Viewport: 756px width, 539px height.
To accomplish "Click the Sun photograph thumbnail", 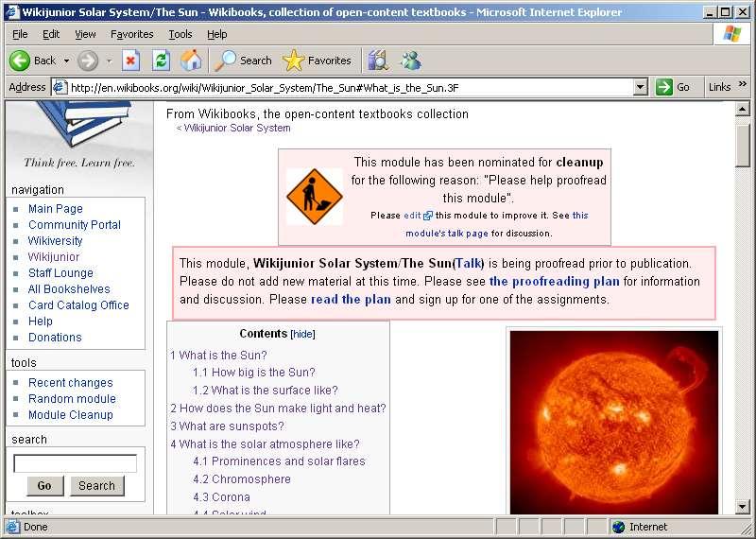I will (x=613, y=423).
